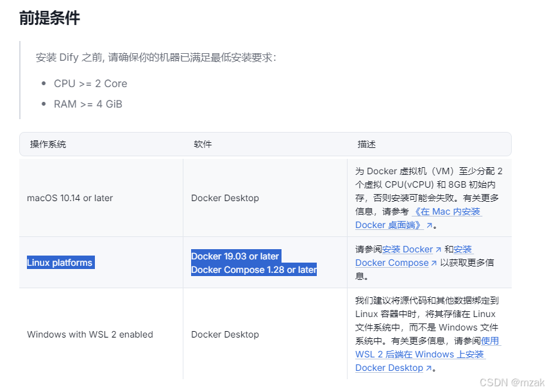Click the 安装 Dify 之前 intro sentence
The image size is (547, 392).
pyautogui.click(x=156, y=58)
